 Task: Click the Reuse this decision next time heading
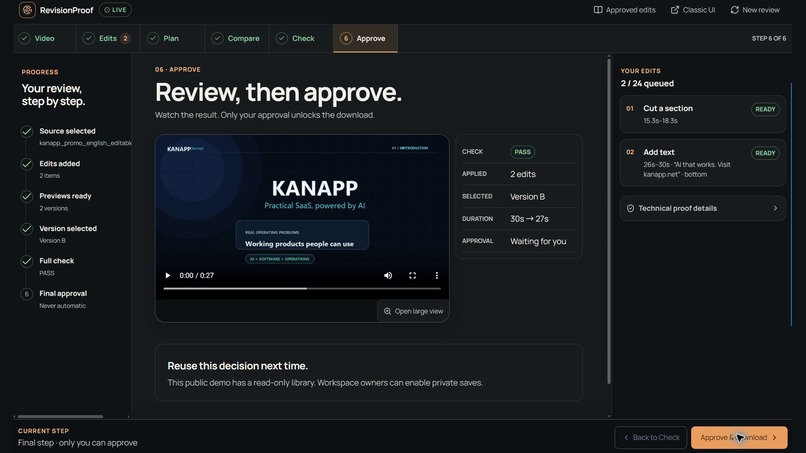[x=237, y=366]
